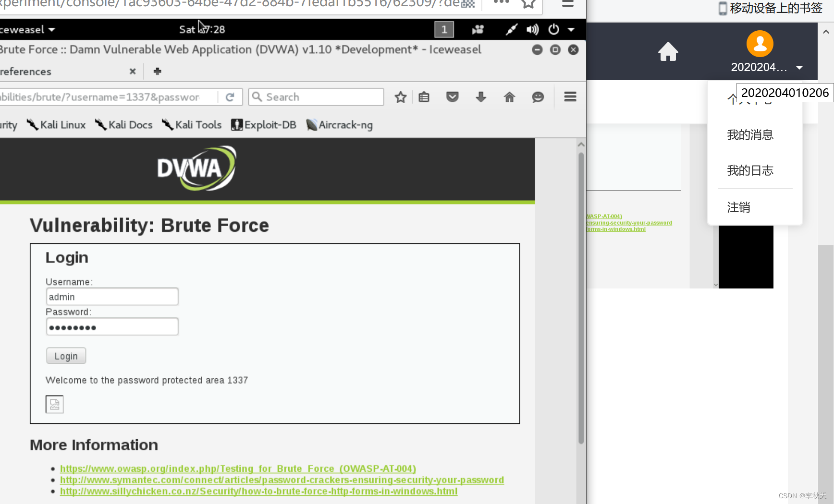Open Kali Linux bookmark
The image size is (834, 504).
(x=56, y=125)
